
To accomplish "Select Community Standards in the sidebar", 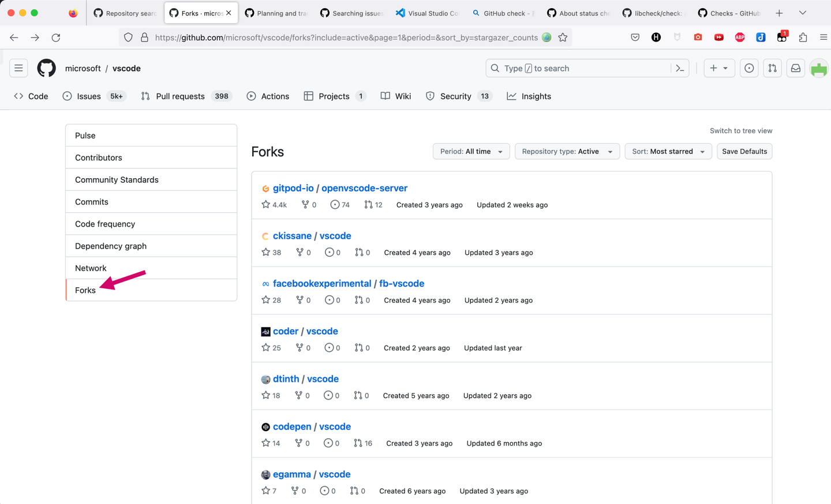I will [151, 180].
